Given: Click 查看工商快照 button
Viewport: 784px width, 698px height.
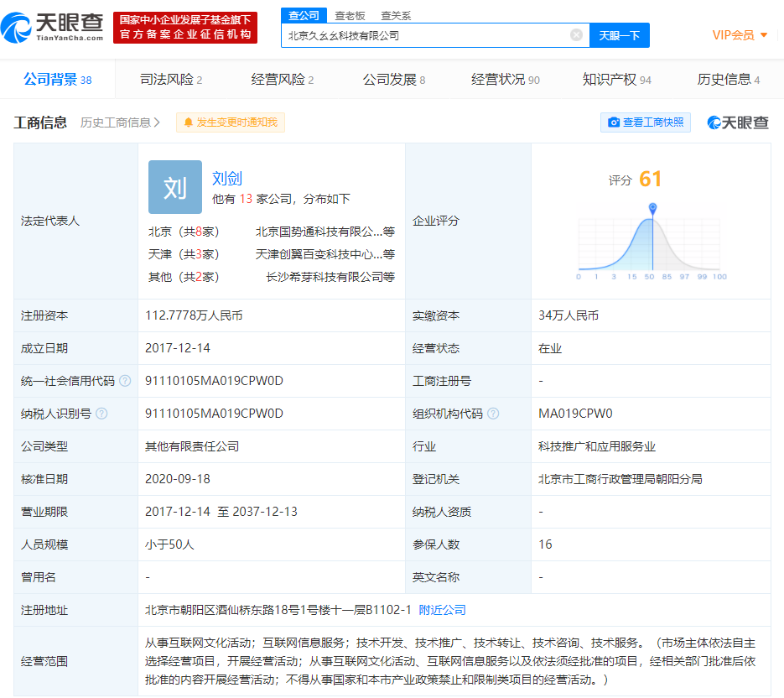Looking at the screenshot, I should [645, 122].
